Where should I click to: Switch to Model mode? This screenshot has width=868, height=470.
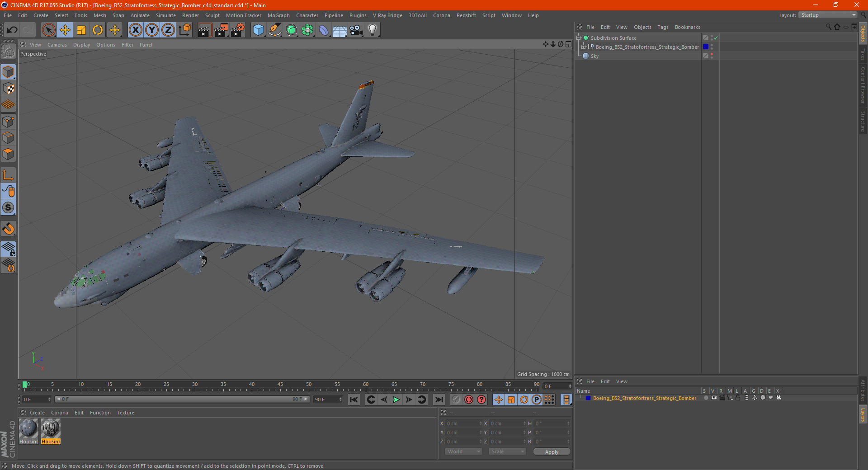click(x=8, y=72)
